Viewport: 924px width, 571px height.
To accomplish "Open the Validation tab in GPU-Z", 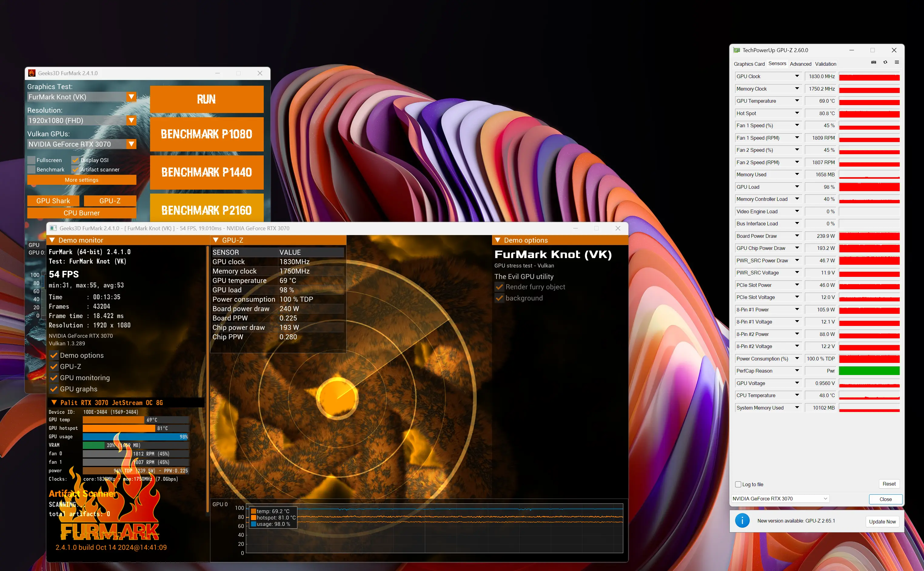I will [825, 64].
